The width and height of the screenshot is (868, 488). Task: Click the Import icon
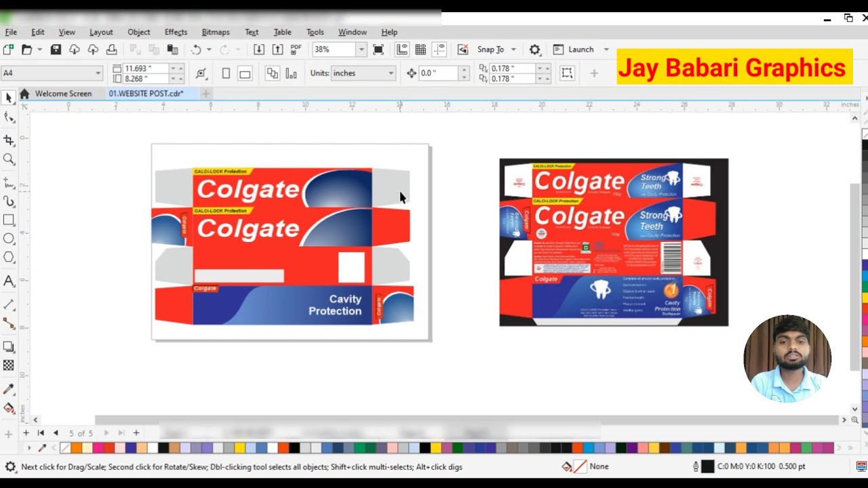(259, 49)
